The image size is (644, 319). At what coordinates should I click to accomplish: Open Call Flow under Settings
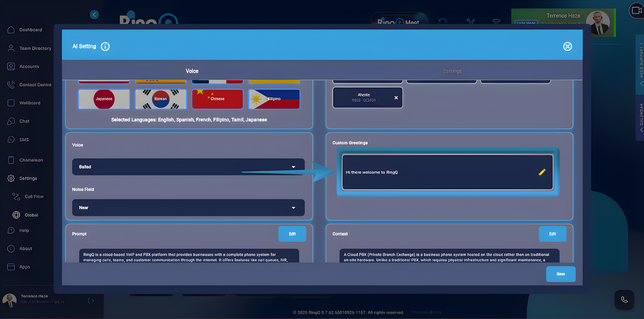coord(34,196)
